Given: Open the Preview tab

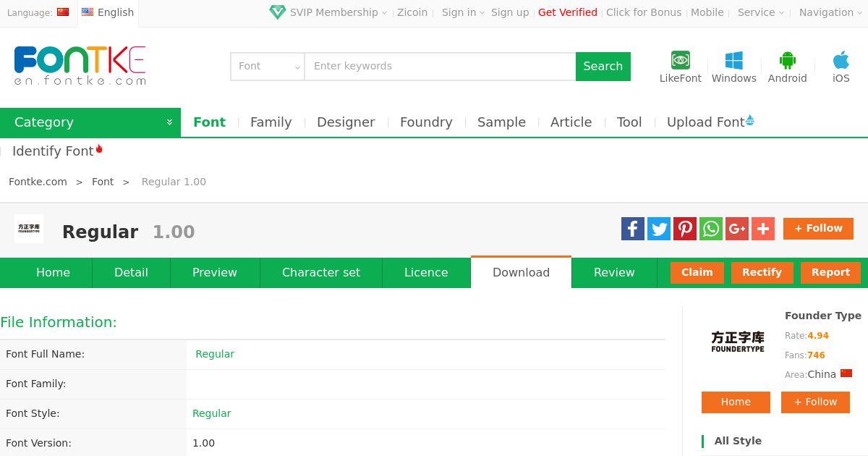Looking at the screenshot, I should 215,272.
